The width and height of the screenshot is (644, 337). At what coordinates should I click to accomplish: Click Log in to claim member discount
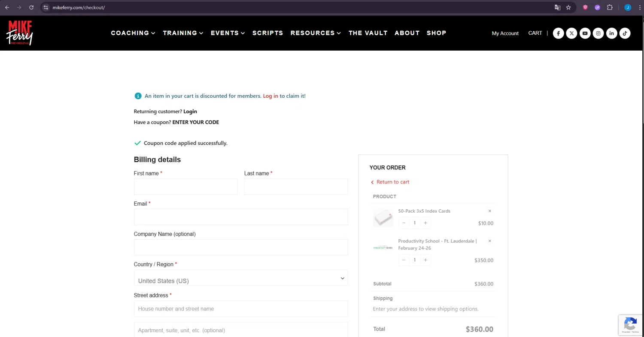(270, 96)
